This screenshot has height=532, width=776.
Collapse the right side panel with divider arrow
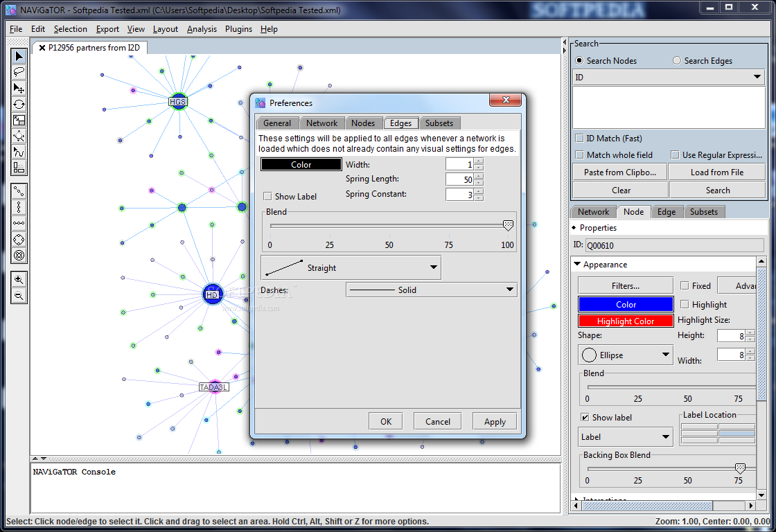565,51
